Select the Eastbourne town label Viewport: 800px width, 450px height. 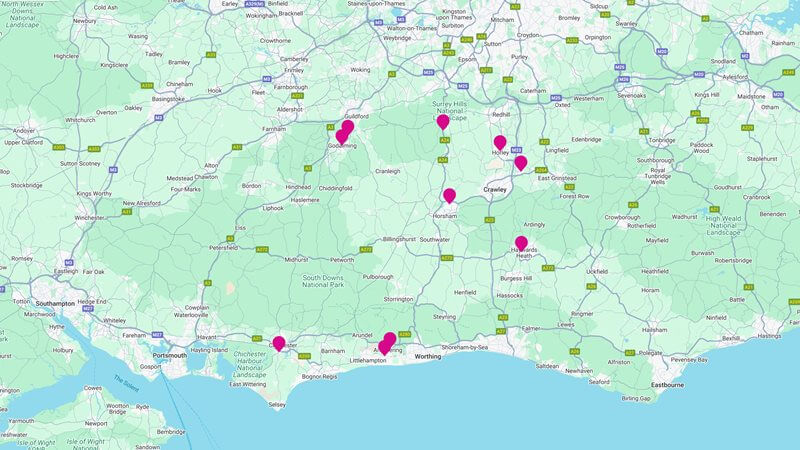[x=667, y=385]
